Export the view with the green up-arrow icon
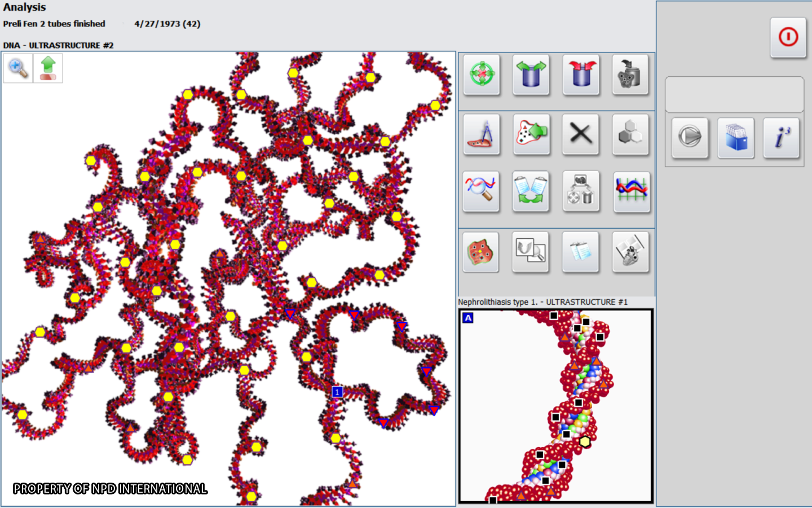 click(x=47, y=68)
